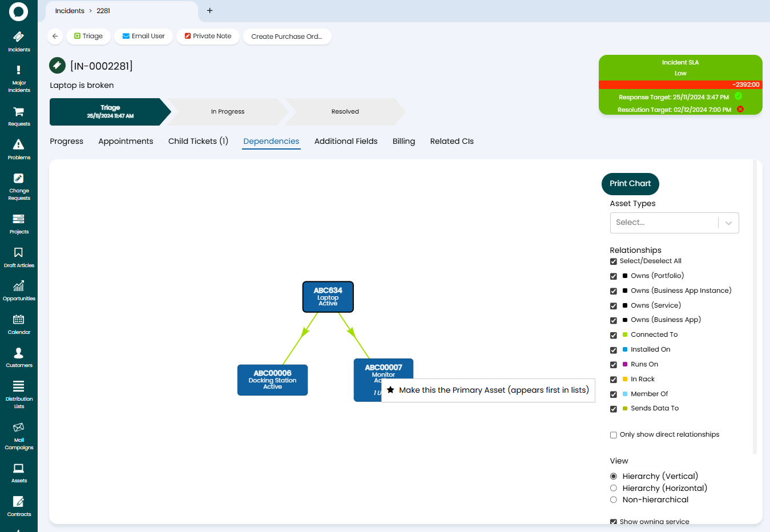Select Hierarchy (Horizontal) view
770x532 pixels.
point(614,488)
